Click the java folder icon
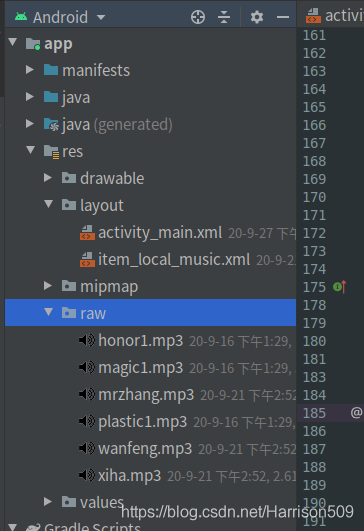The image size is (364, 531). [51, 97]
